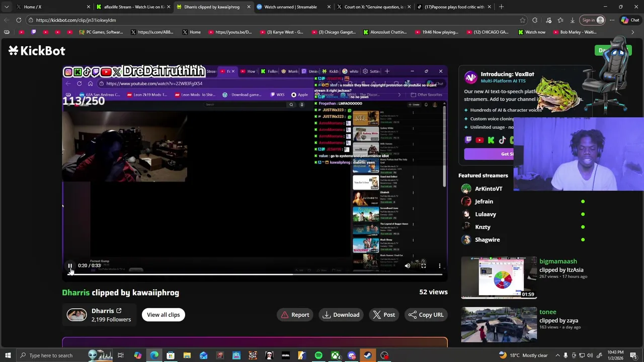Expand the bookmarks bar overflow chevron

point(632,32)
